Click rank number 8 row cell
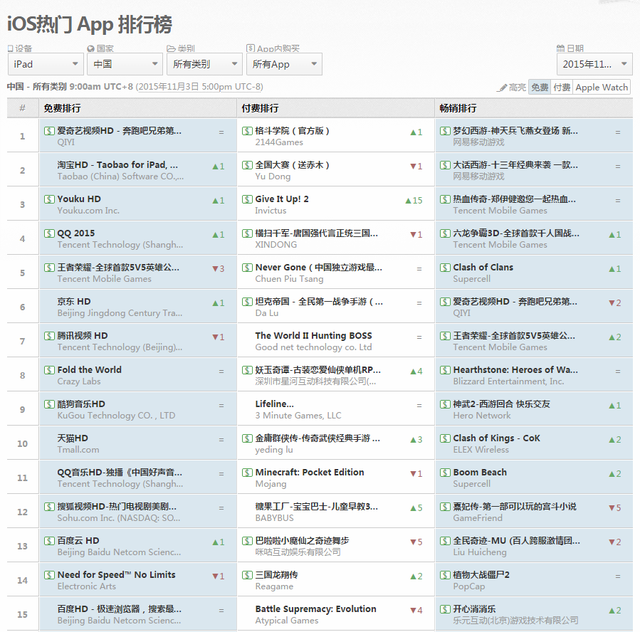This screenshot has width=640, height=632. 22,375
